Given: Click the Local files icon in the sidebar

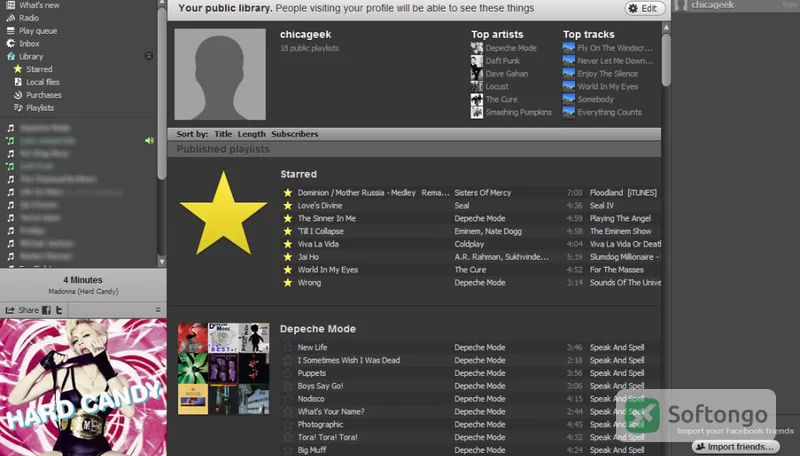Looking at the screenshot, I should coord(18,82).
